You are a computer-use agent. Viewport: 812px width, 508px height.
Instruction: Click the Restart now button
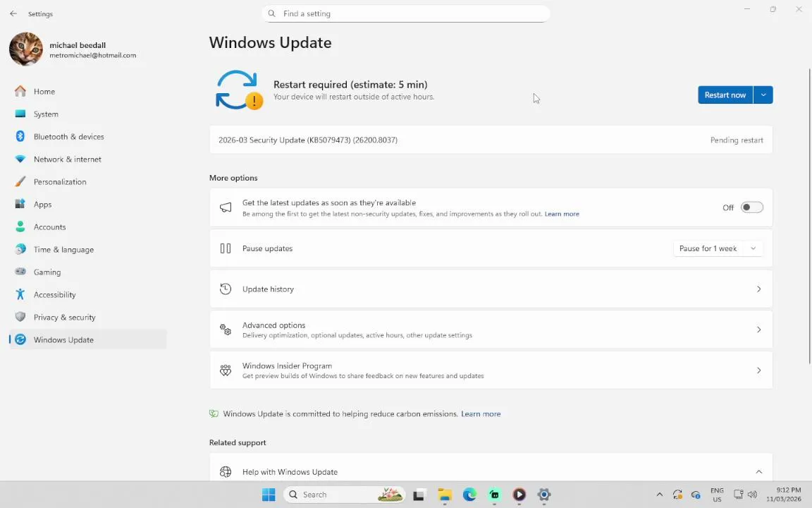pyautogui.click(x=725, y=95)
